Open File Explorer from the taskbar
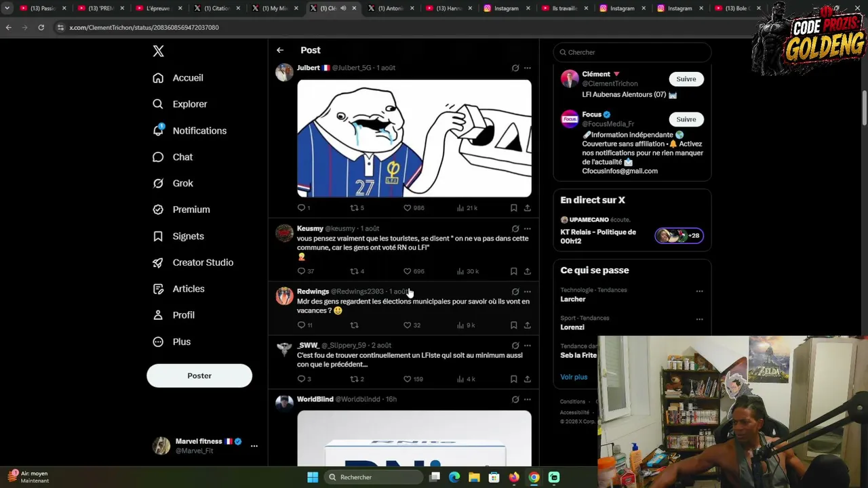This screenshot has width=868, height=488. [x=474, y=477]
